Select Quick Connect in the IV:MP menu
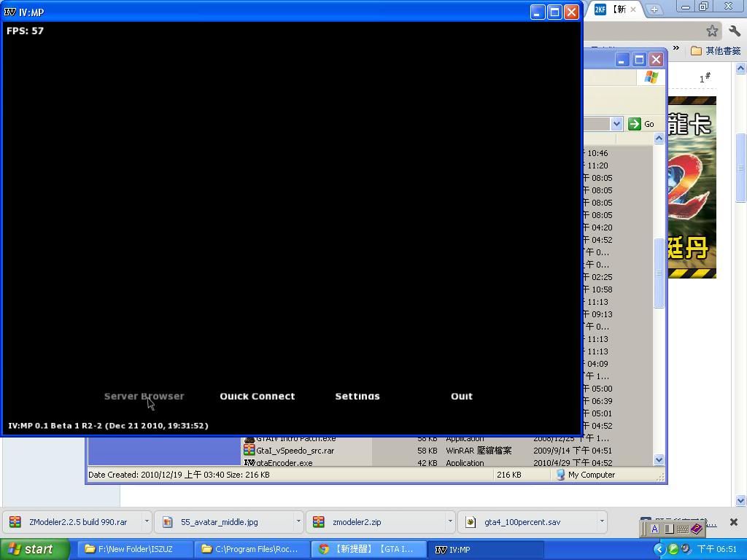The height and width of the screenshot is (560, 747). pos(257,396)
